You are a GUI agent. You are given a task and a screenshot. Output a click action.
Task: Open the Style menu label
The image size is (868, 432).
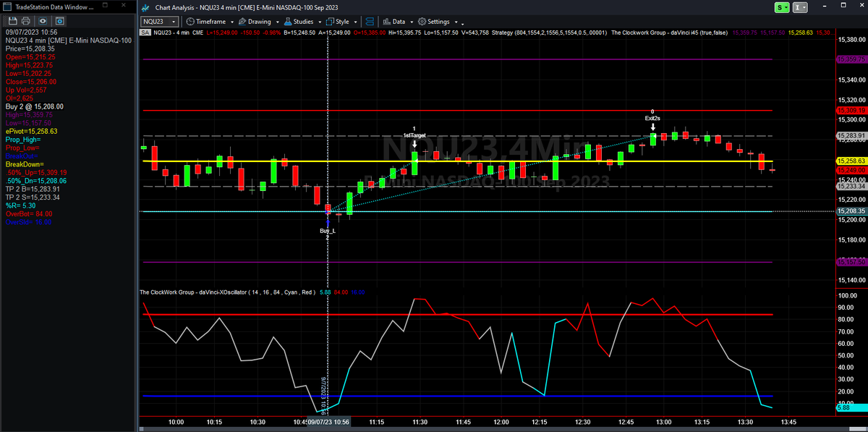coord(342,22)
